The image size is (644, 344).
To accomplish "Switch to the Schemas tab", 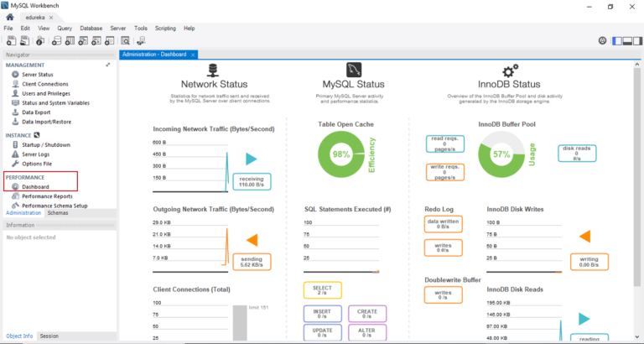I will coord(58,213).
